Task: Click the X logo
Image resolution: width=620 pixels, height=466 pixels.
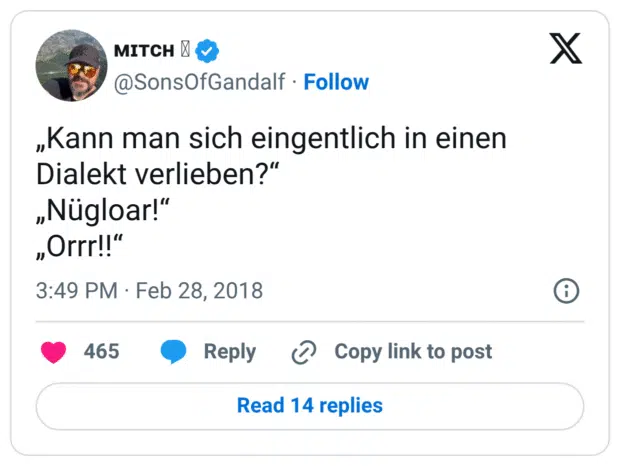Action: [565, 47]
